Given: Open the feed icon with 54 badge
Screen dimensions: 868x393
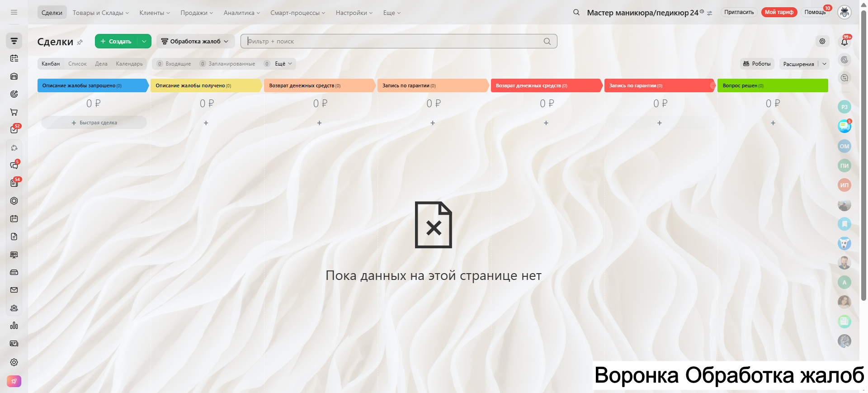Looking at the screenshot, I should tap(14, 183).
